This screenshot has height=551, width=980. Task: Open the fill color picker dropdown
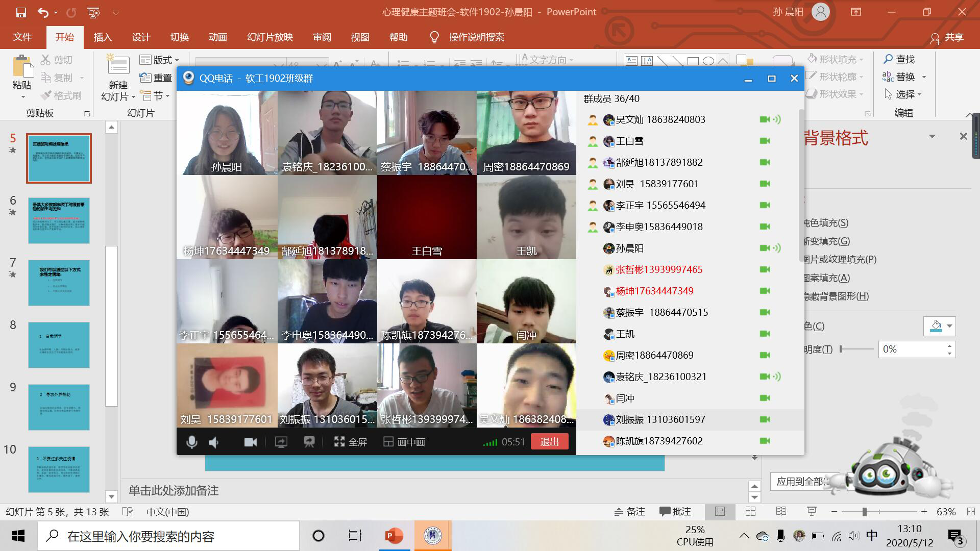coord(949,326)
